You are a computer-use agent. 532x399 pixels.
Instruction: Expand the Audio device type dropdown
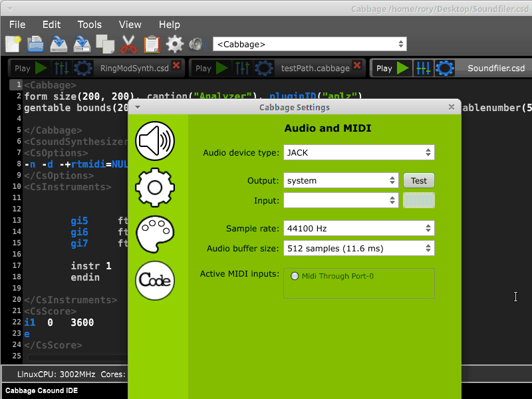point(358,153)
